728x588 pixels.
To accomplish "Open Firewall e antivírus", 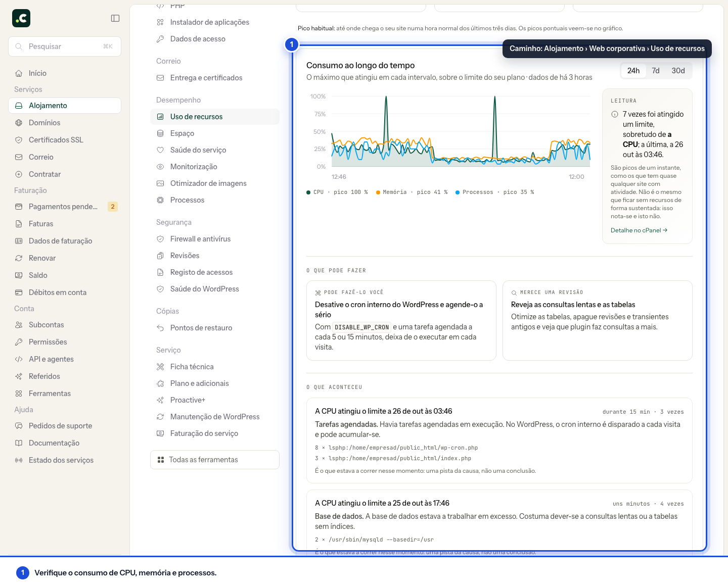I will coord(215,239).
